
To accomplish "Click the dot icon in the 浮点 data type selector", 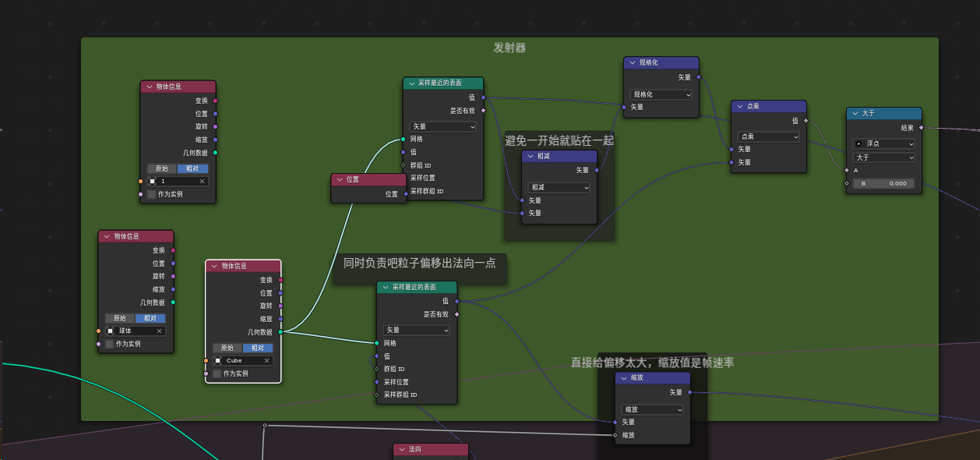I will click(x=858, y=144).
